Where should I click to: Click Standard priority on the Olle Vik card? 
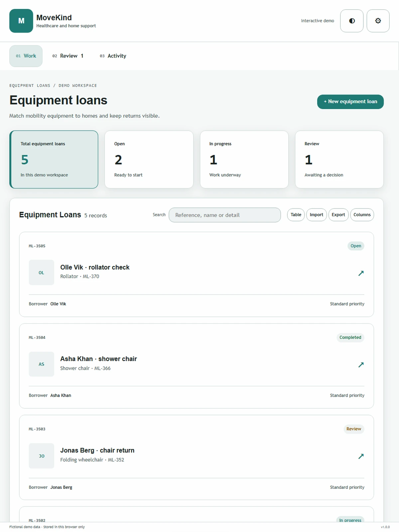(x=347, y=304)
